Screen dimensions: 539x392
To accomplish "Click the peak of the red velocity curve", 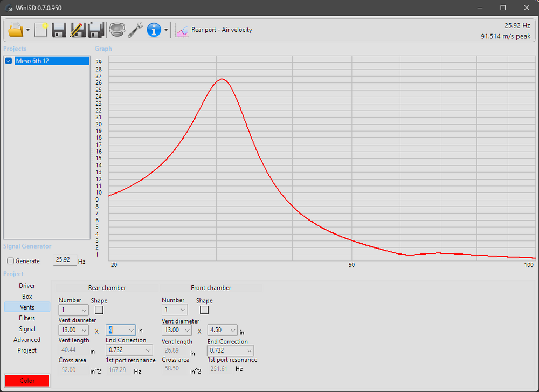I will click(222, 79).
